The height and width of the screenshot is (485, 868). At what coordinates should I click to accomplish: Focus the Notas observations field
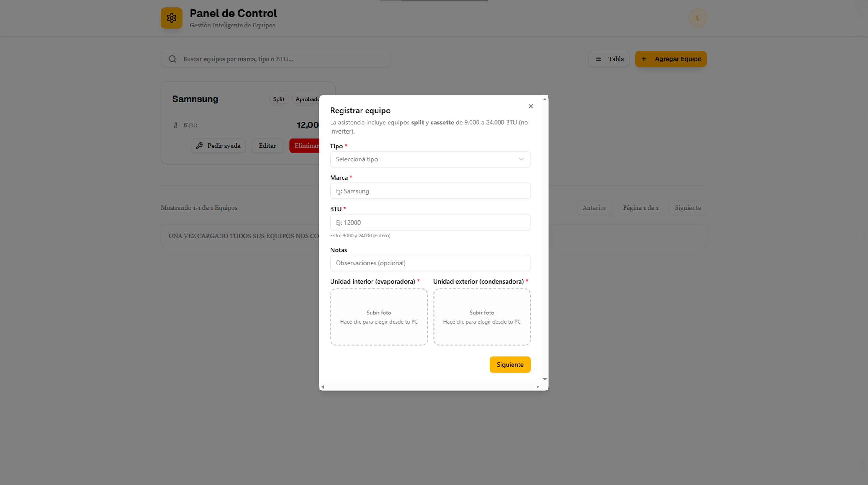(430, 263)
